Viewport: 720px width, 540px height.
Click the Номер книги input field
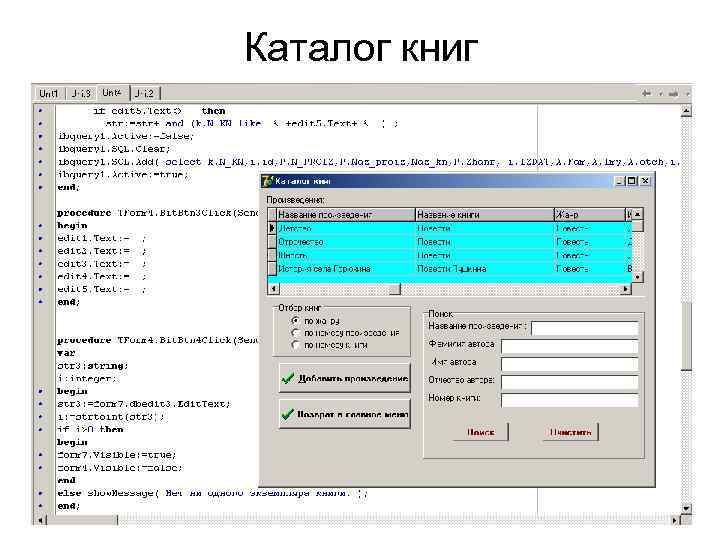click(569, 400)
